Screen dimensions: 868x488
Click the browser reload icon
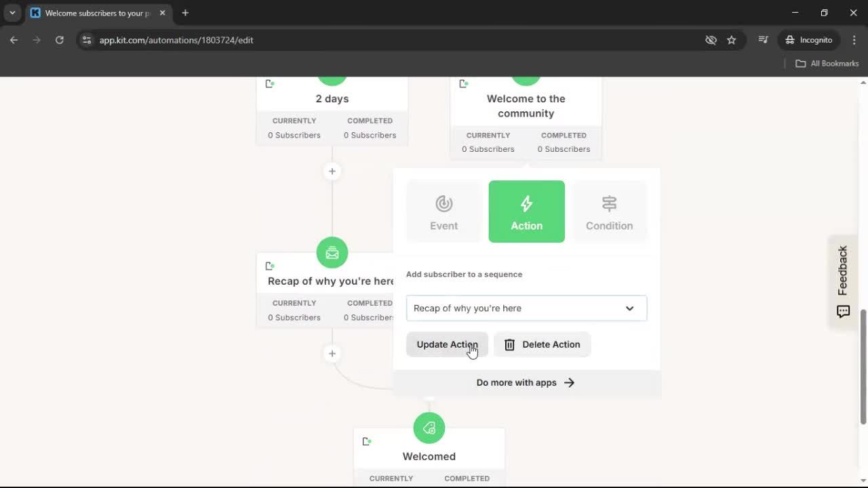tap(60, 40)
